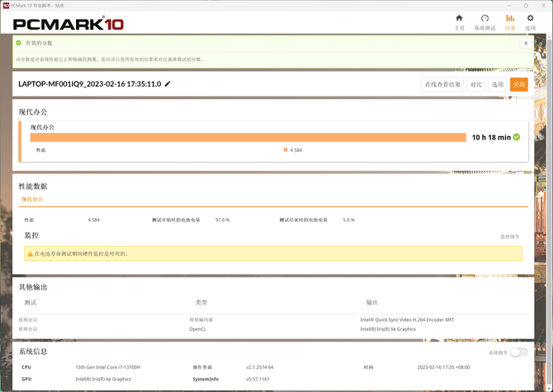Screen dimensions: 553x392
Task: Click GPU value Intel(R) Iris(R) Xe Graphics in system info
Action: point(103,380)
